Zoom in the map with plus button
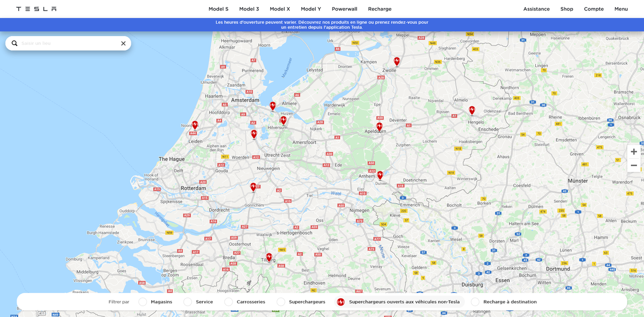 pyautogui.click(x=634, y=152)
